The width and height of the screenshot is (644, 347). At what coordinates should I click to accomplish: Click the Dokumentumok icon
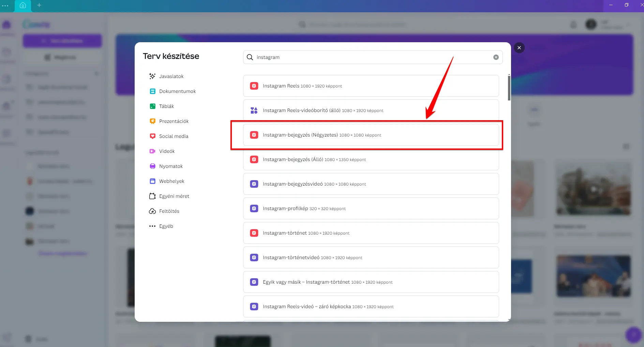[x=152, y=91]
